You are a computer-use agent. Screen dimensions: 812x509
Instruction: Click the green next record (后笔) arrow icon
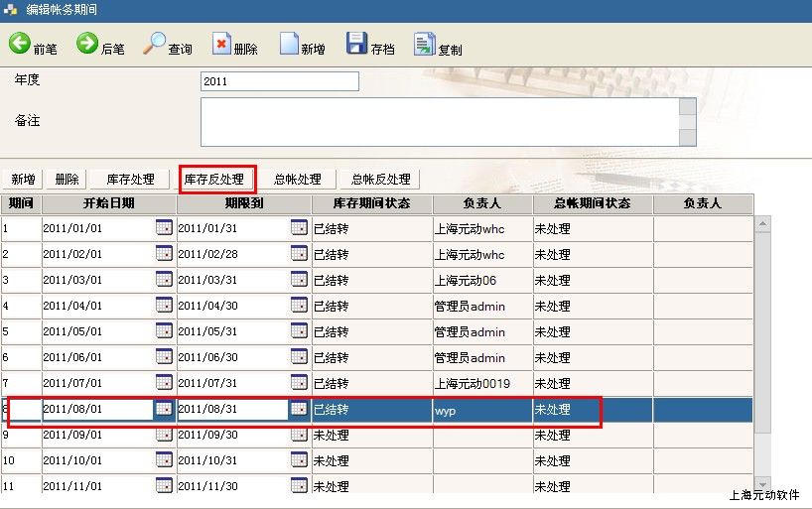point(87,45)
